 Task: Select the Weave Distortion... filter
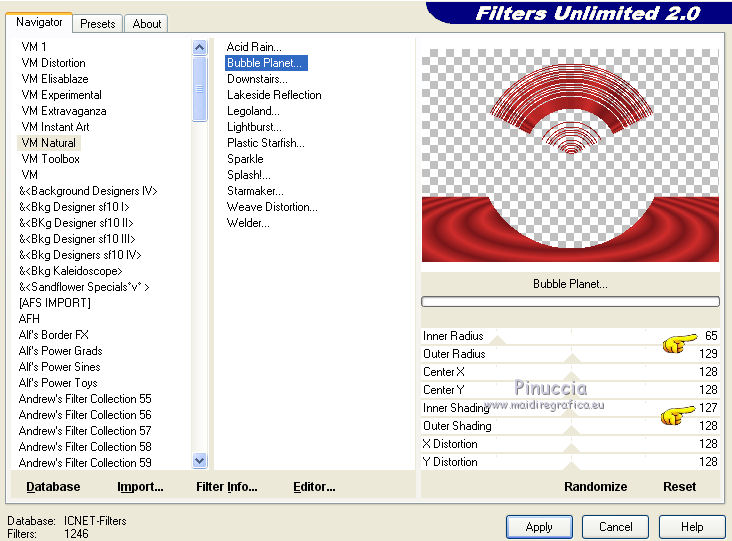(272, 207)
